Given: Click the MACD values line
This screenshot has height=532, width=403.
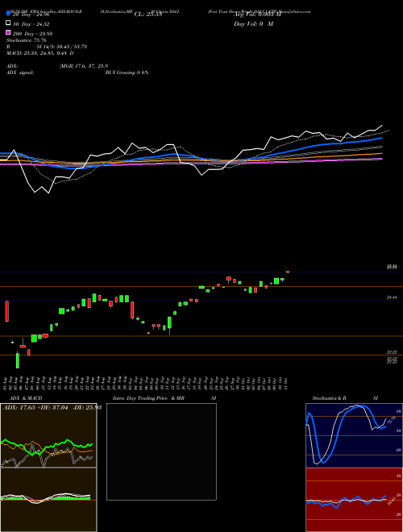Looking at the screenshot, I should (40, 53).
